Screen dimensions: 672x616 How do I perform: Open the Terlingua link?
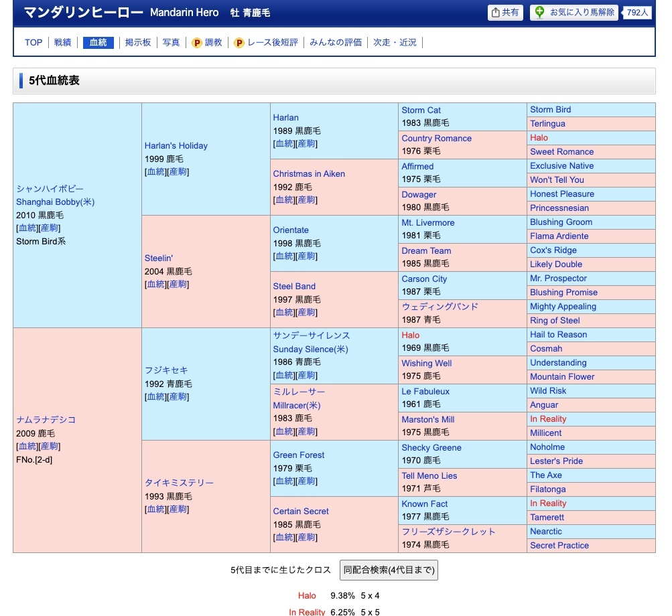coord(547,123)
